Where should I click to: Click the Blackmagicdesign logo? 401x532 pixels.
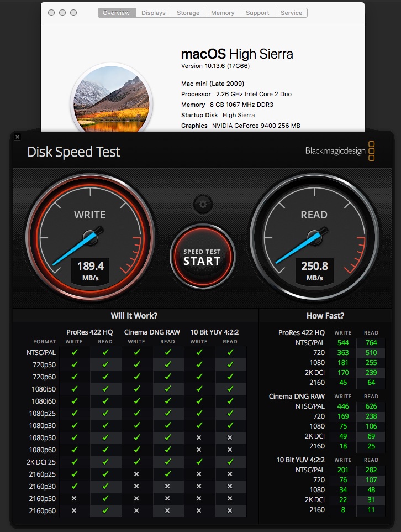tap(340, 151)
